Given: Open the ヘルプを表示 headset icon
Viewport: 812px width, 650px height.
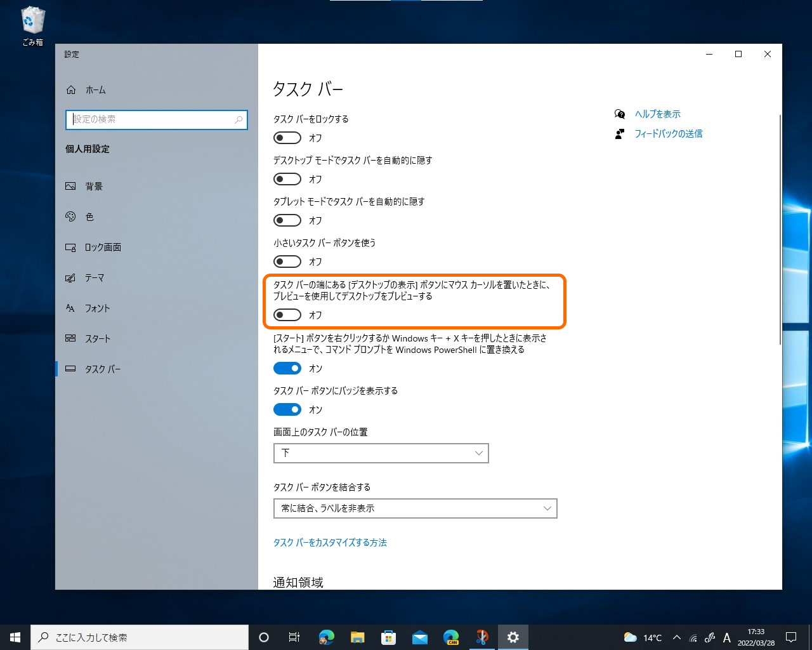Looking at the screenshot, I should tap(619, 114).
